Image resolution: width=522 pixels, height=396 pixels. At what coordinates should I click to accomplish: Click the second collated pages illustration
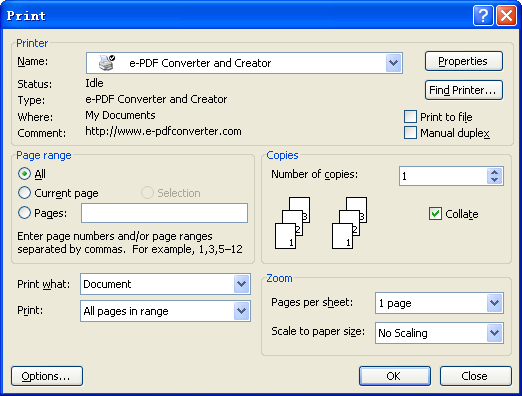point(349,223)
